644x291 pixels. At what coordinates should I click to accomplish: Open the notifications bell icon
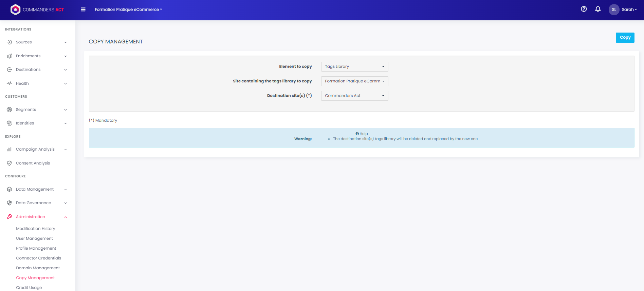598,9
